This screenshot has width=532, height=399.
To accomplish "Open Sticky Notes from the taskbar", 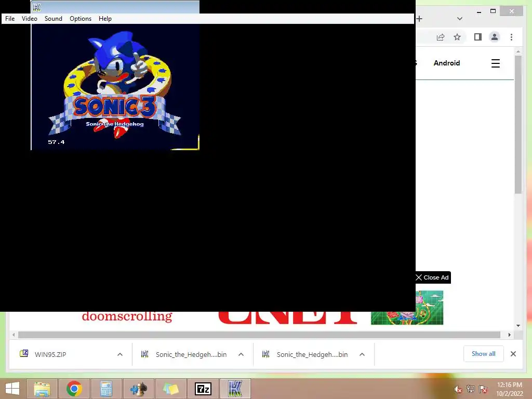I will point(170,389).
